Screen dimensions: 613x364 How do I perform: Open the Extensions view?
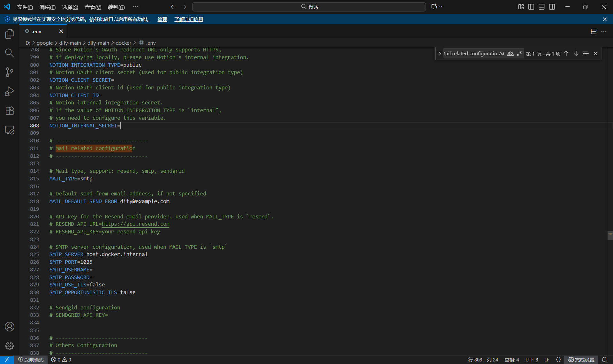click(x=10, y=111)
